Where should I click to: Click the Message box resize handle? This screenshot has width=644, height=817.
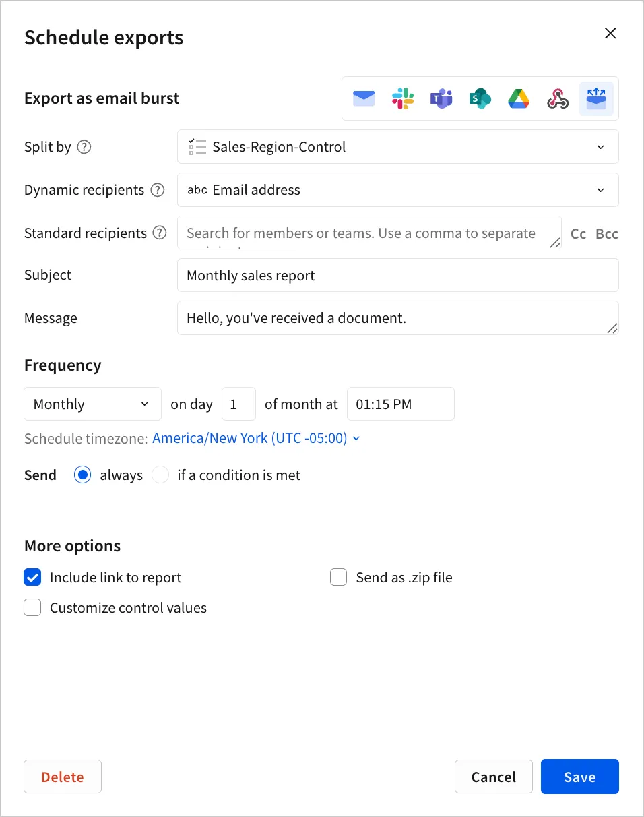point(612,328)
